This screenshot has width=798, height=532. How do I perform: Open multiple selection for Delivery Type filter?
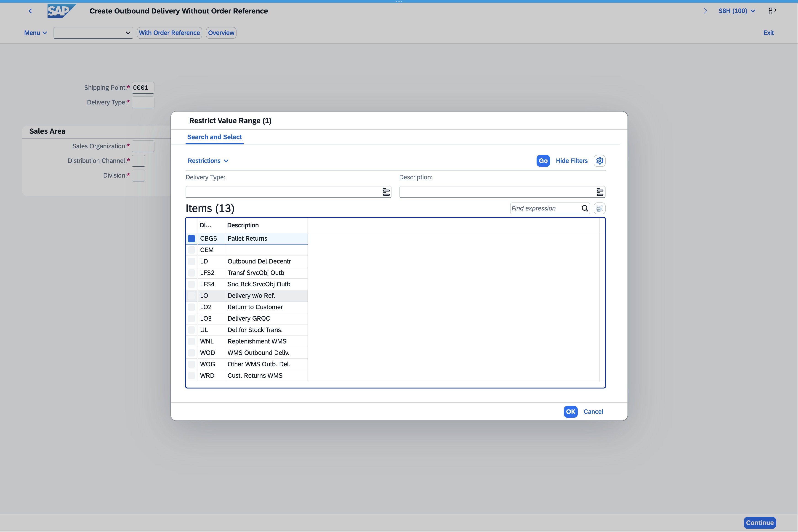click(x=386, y=192)
